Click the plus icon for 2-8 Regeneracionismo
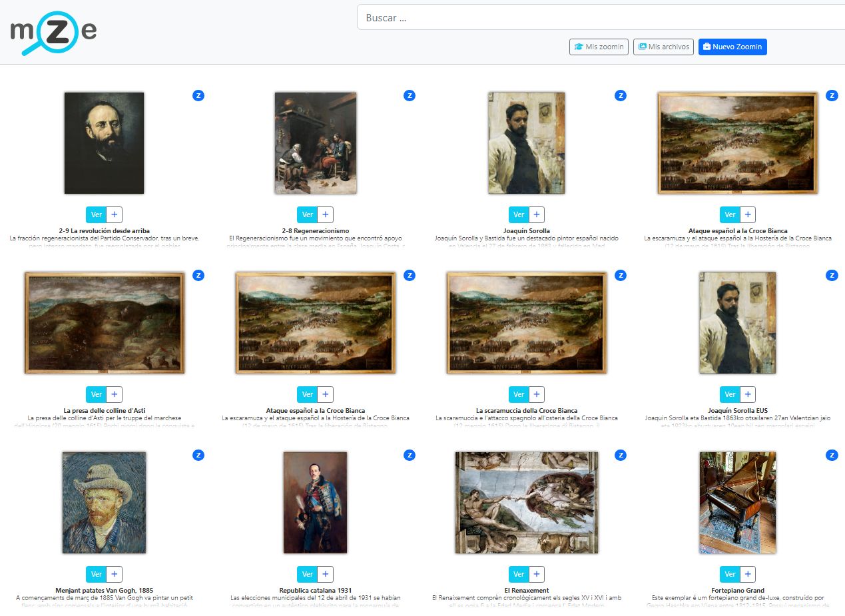This screenshot has width=845, height=616. pyautogui.click(x=325, y=214)
